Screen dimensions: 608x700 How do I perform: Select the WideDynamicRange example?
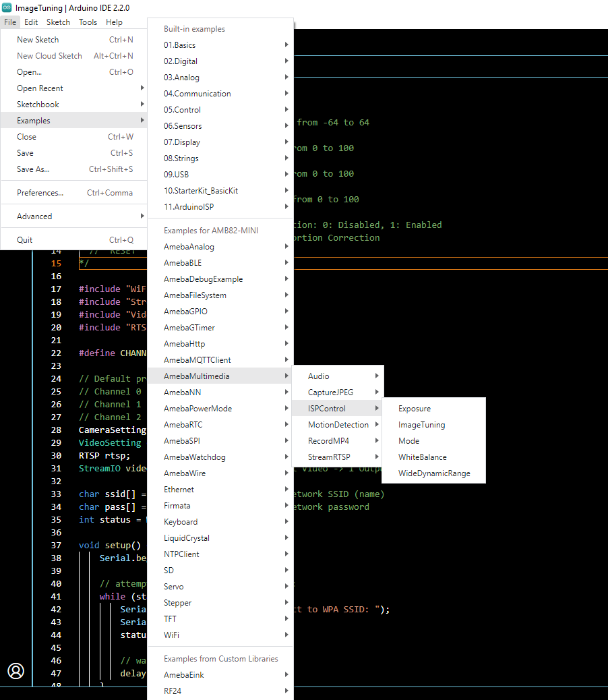pos(433,473)
